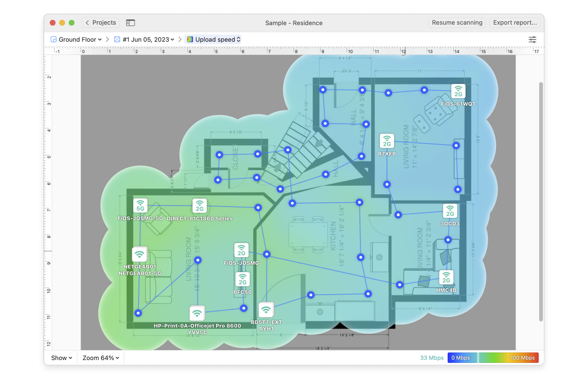The width and height of the screenshot is (588, 379).
Task: Click the survey point left of 3OCD3 access point
Action: click(398, 215)
